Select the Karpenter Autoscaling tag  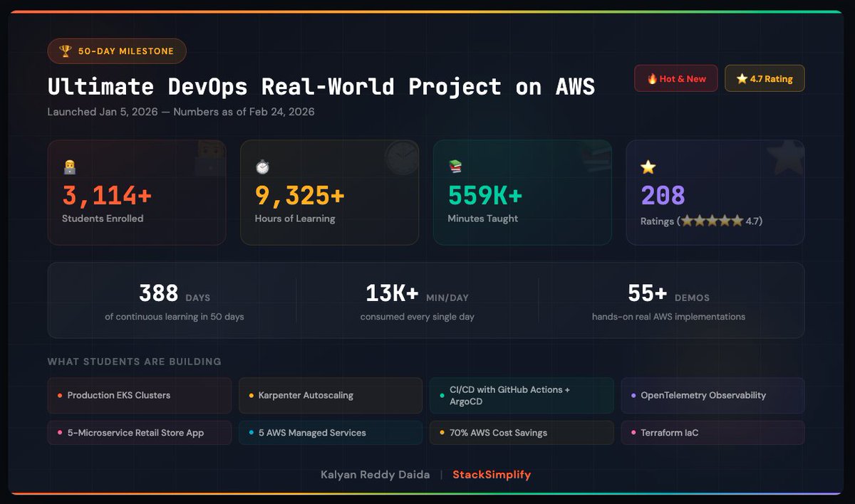pyautogui.click(x=331, y=395)
